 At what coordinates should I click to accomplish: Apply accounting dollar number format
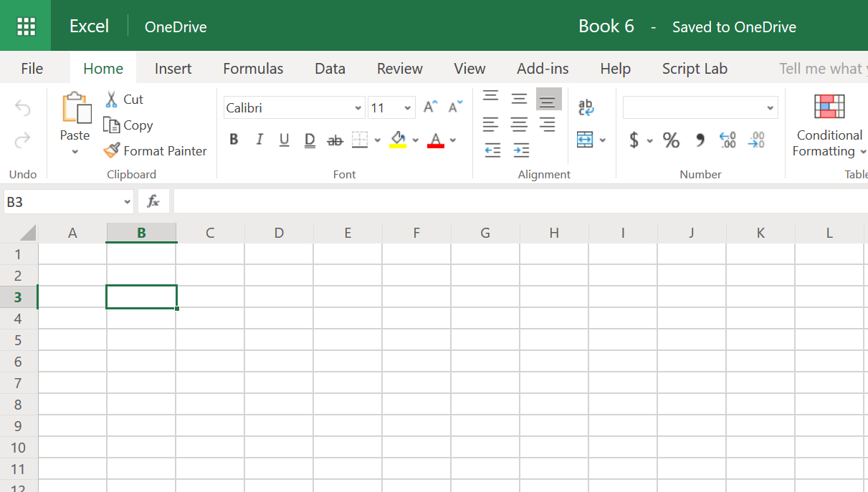tap(634, 140)
